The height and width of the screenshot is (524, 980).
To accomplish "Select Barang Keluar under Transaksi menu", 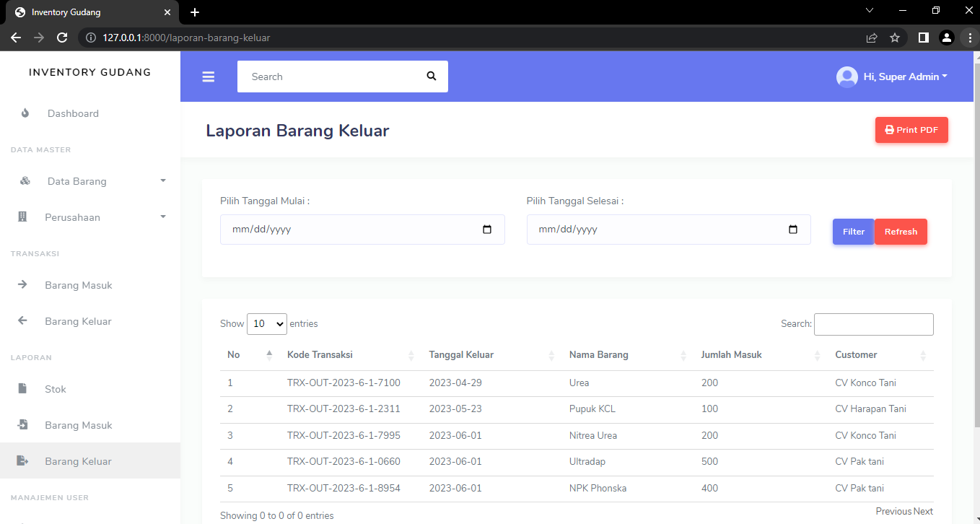I will (x=78, y=321).
